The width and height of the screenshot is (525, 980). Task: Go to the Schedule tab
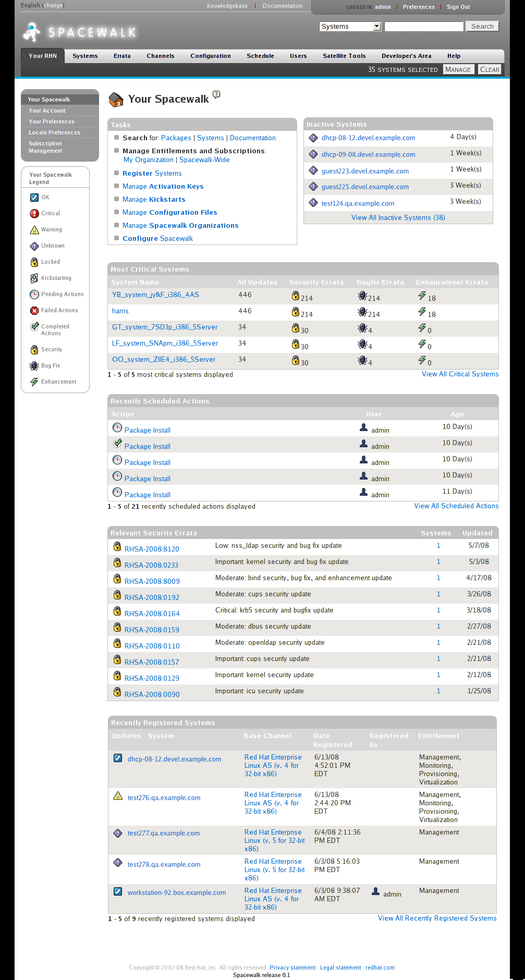point(260,56)
